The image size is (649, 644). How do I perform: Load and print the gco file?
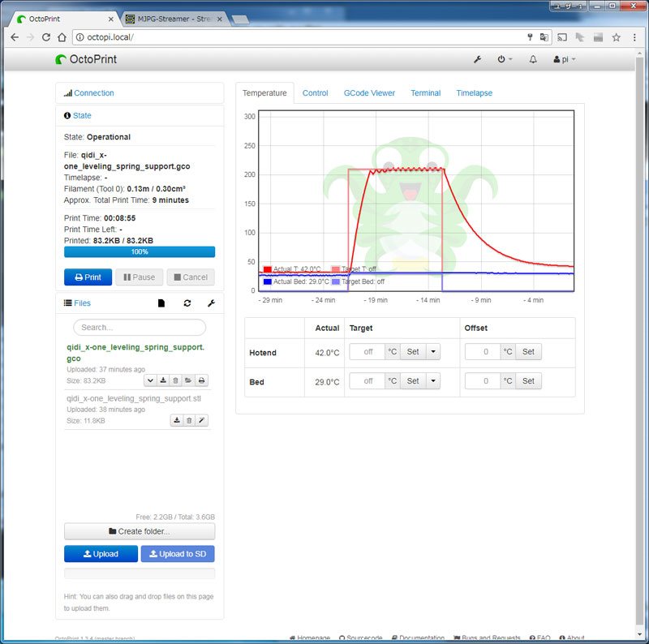(201, 380)
